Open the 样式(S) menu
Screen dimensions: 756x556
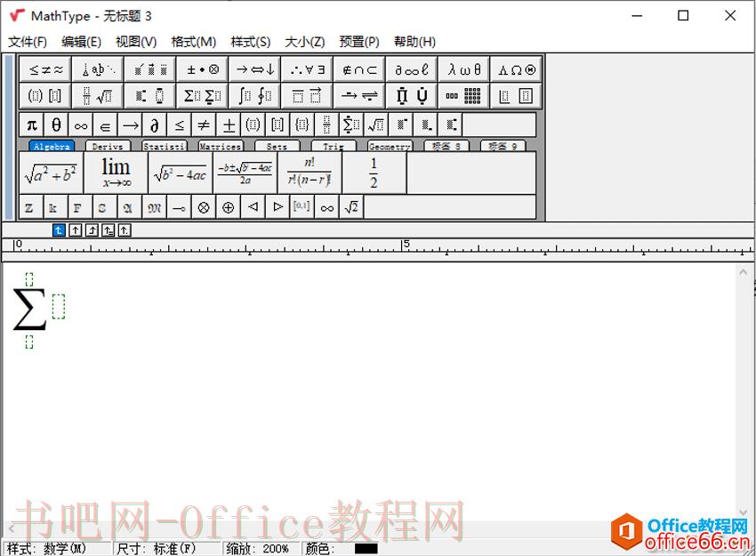(x=250, y=42)
